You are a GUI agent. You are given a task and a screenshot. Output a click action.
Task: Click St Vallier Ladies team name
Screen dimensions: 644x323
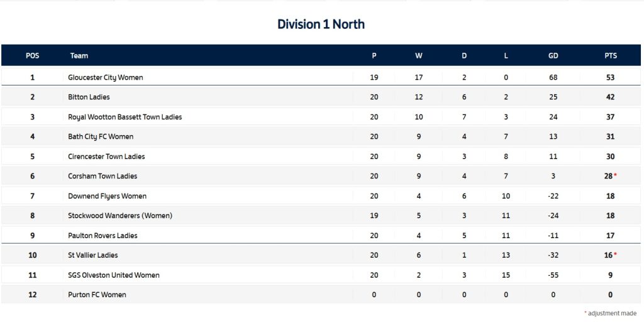click(x=93, y=255)
